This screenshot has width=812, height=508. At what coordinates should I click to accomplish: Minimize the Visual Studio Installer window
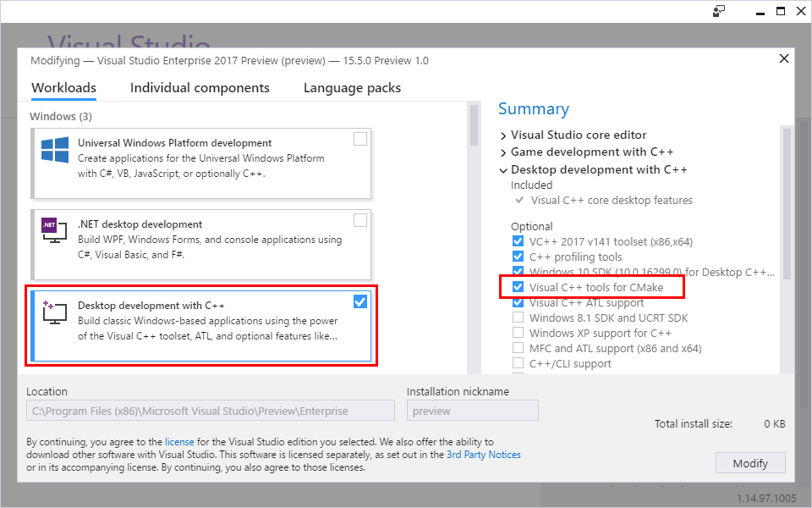tap(760, 12)
